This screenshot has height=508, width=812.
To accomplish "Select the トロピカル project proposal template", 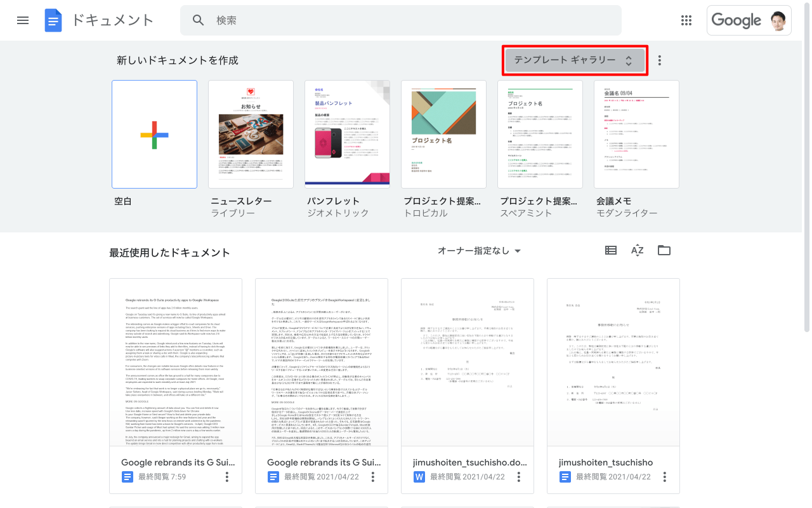I will (x=443, y=134).
